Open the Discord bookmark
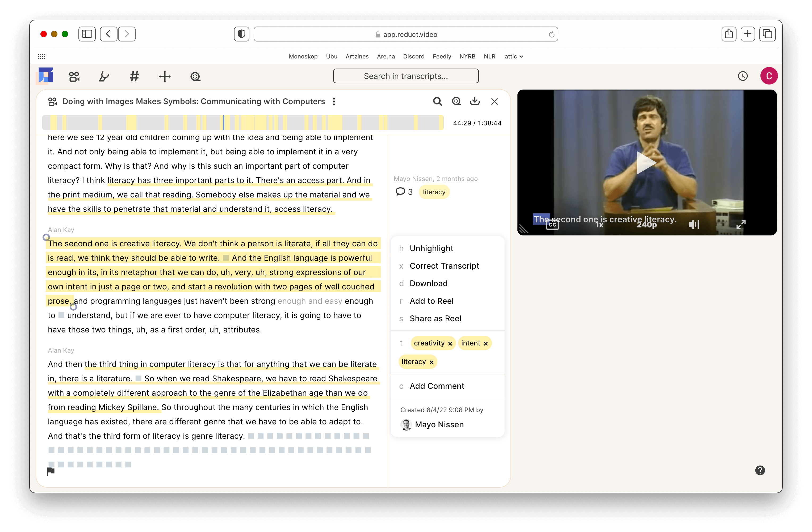Image resolution: width=812 pixels, height=532 pixels. pos(413,56)
